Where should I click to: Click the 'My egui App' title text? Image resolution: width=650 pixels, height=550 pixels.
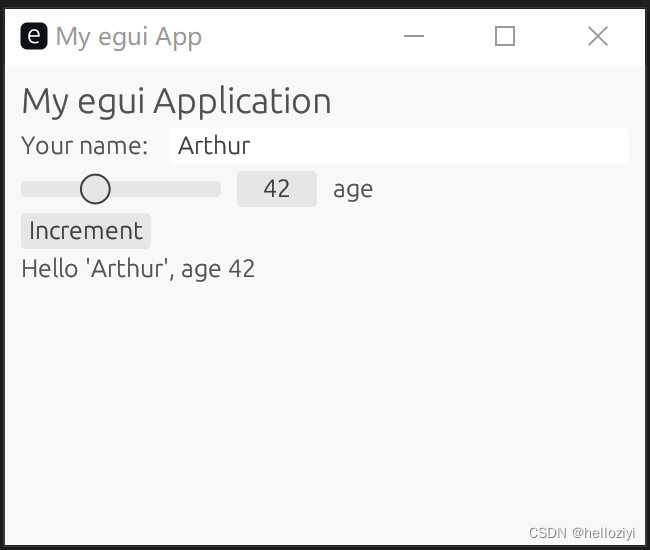(x=129, y=37)
